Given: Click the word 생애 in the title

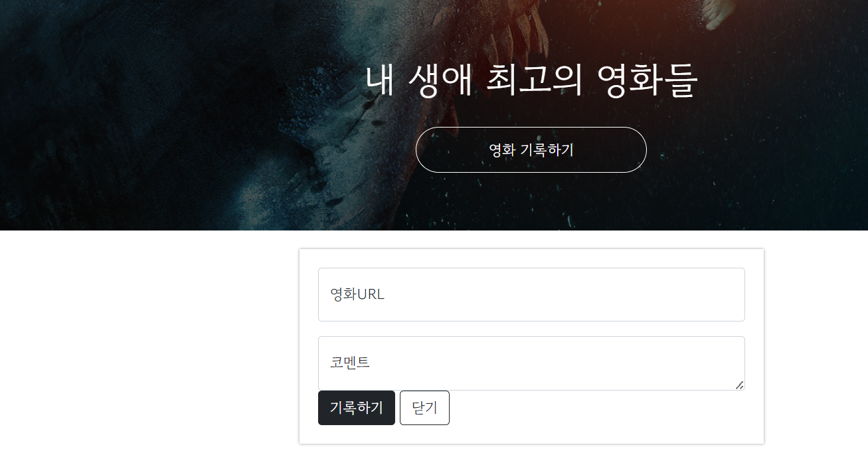Looking at the screenshot, I should click(441, 80).
